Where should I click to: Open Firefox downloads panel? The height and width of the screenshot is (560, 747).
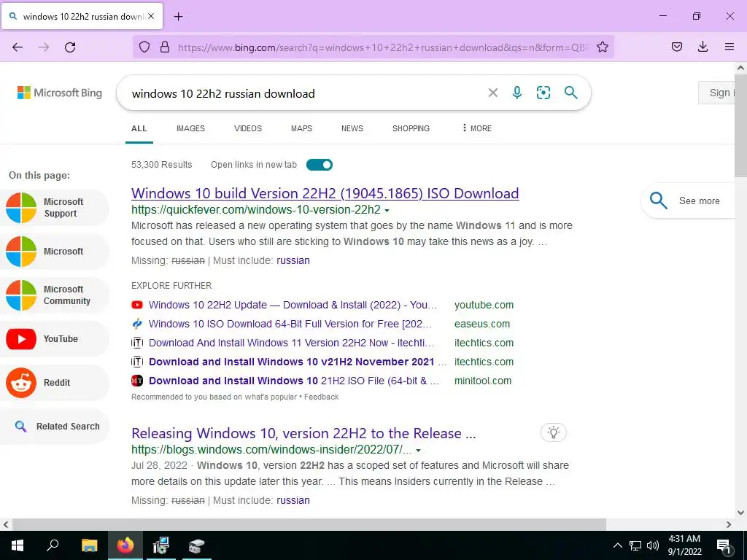[x=703, y=47]
